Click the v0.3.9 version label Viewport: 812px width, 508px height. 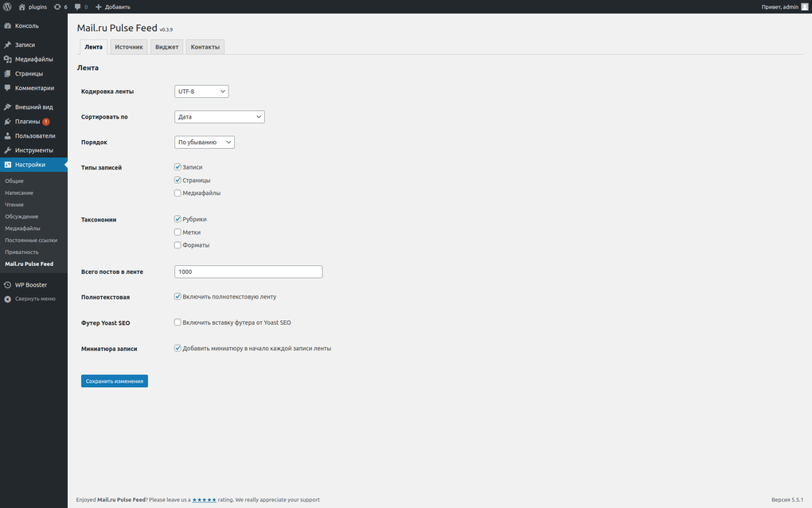point(166,30)
